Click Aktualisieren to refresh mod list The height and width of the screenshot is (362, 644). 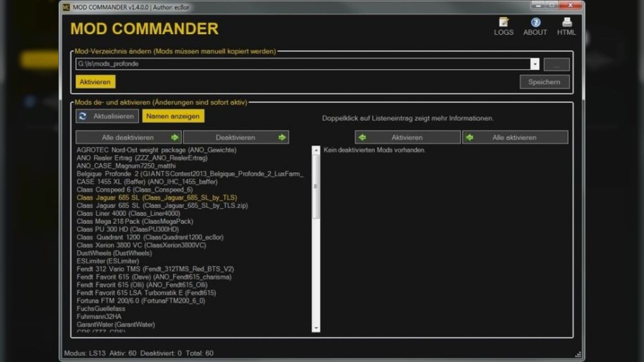(107, 116)
